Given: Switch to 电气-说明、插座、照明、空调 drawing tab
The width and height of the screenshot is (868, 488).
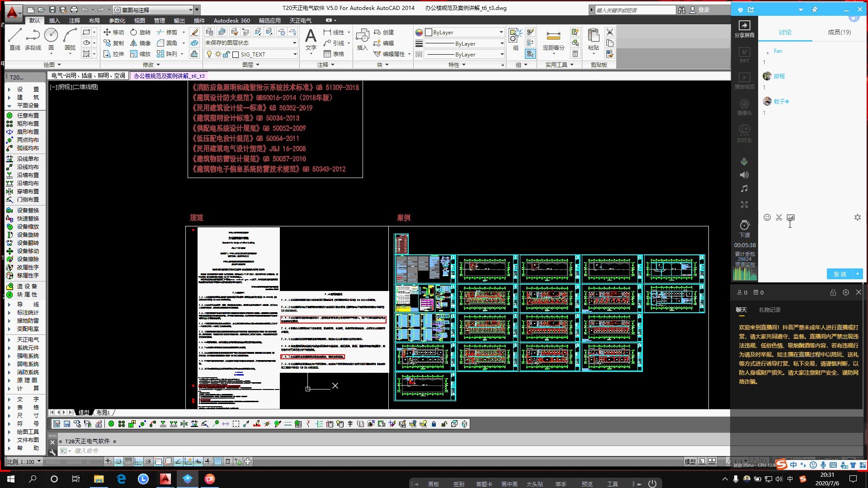Looking at the screenshot, I should (88, 76).
